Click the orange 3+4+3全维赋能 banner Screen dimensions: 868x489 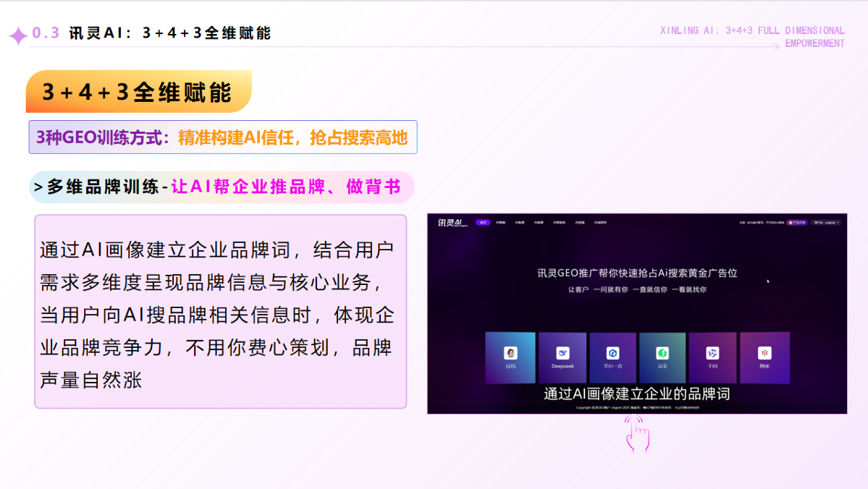138,92
